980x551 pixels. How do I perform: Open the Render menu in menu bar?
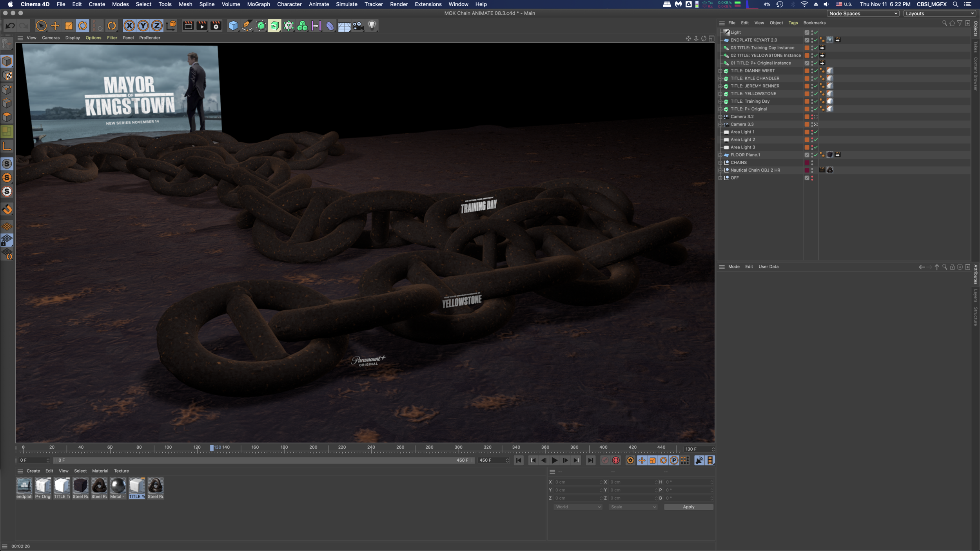pos(399,4)
